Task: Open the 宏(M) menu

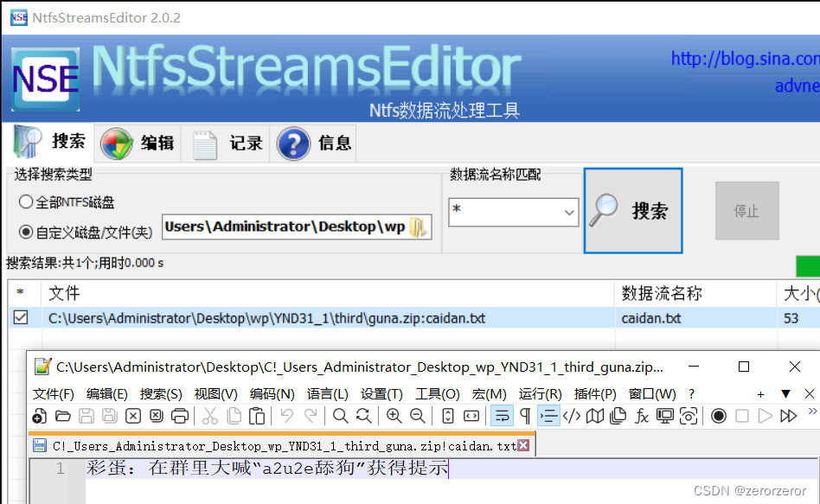Action: point(489,394)
